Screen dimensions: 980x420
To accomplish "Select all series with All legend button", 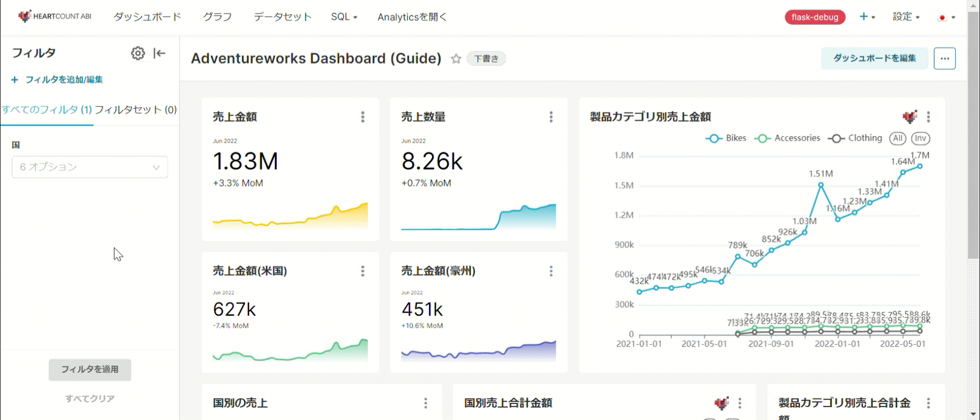I will click(x=898, y=138).
